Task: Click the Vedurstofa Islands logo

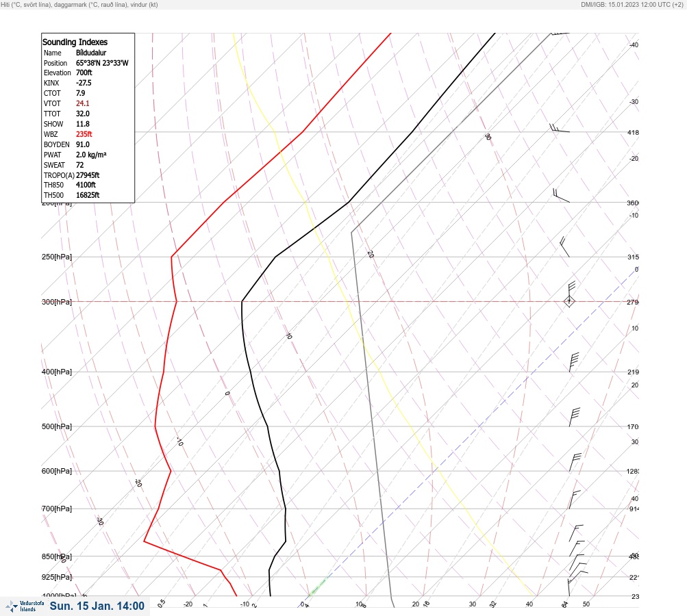Action: (x=25, y=606)
